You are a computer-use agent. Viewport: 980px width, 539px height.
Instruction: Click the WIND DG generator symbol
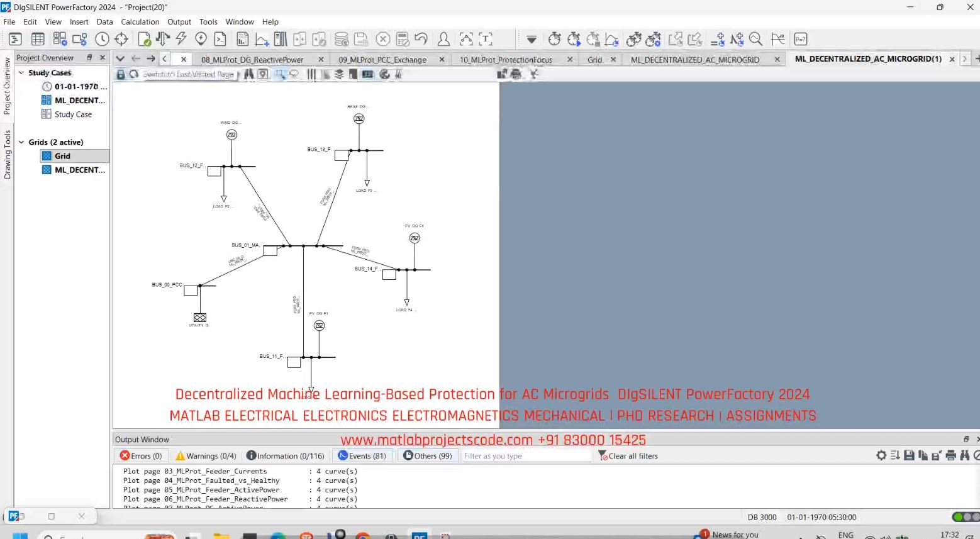coord(231,135)
